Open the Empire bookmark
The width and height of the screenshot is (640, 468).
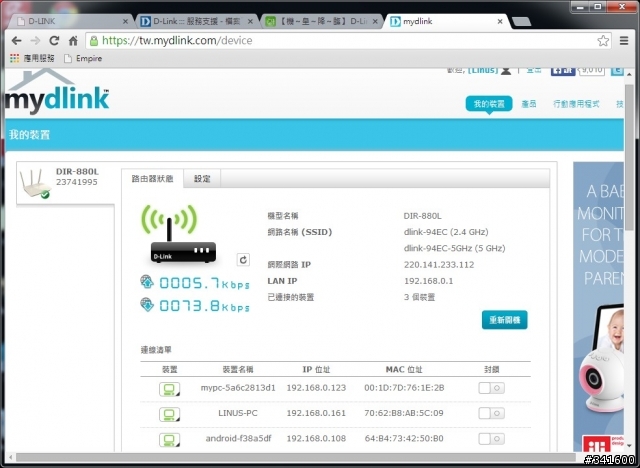click(83, 58)
